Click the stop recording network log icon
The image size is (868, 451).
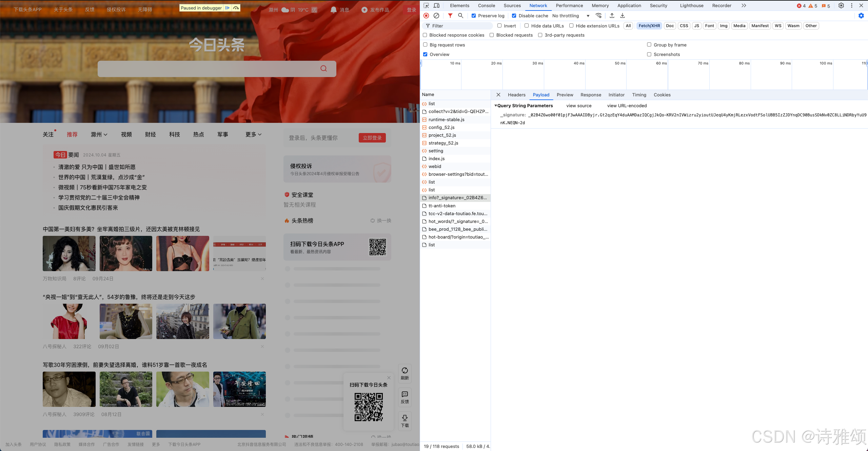point(426,16)
